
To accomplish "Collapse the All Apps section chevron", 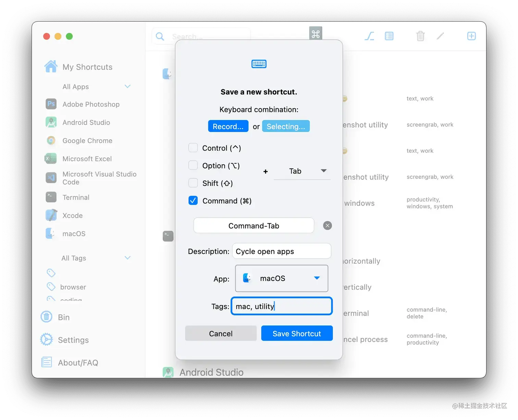I will point(127,87).
